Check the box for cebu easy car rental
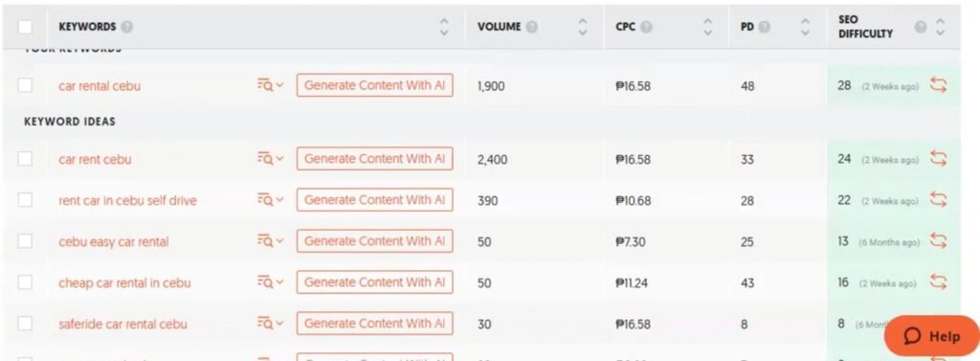The image size is (980, 361). [25, 241]
